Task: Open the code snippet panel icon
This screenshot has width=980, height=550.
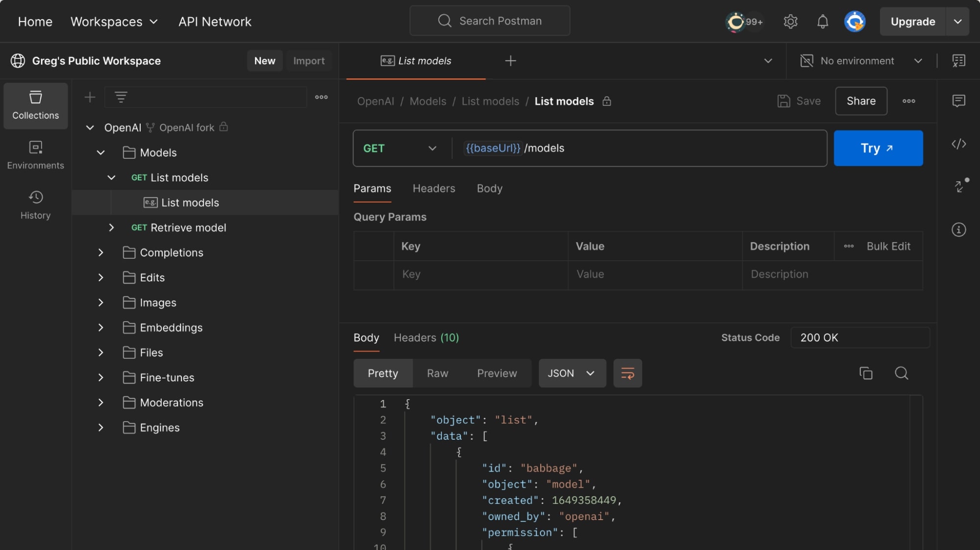Action: 958,144
